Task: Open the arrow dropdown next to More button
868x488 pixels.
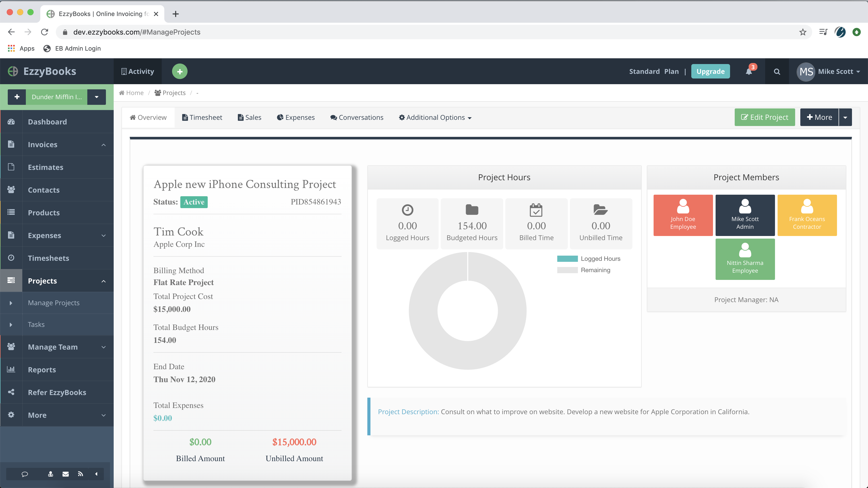Action: point(845,117)
